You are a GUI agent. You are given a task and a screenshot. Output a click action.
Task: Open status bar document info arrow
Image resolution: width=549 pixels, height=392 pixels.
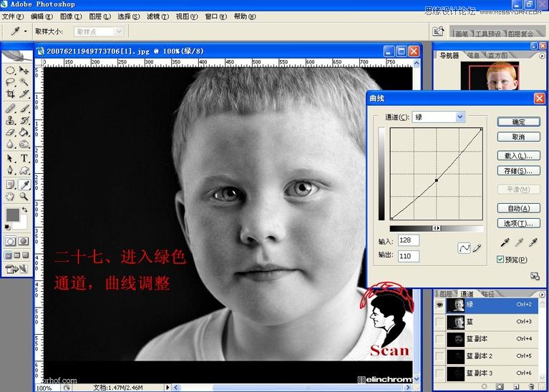(x=167, y=388)
